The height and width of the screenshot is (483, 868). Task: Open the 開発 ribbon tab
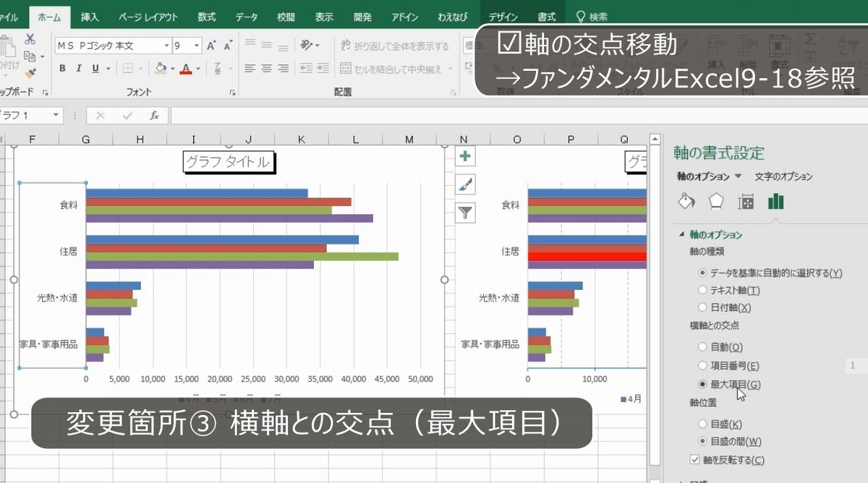(364, 17)
